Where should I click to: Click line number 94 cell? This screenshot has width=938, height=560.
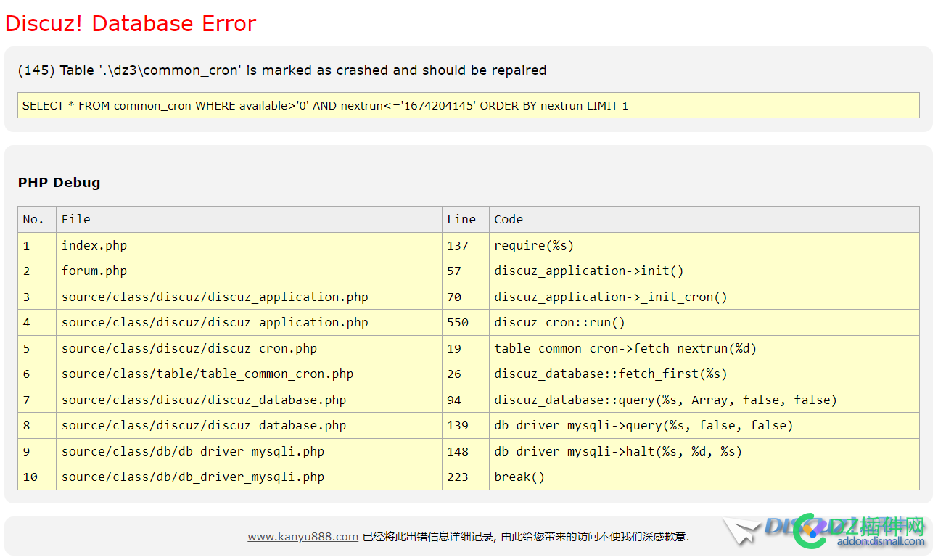[x=465, y=400]
